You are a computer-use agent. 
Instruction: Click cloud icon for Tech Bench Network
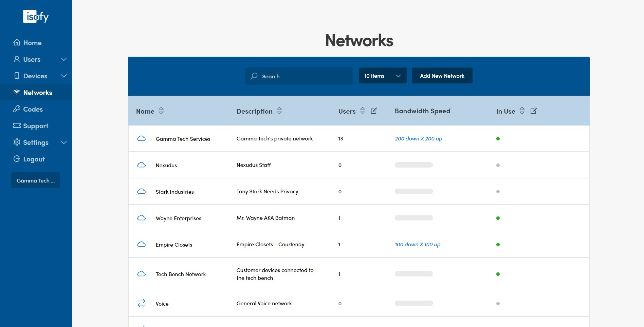142,274
